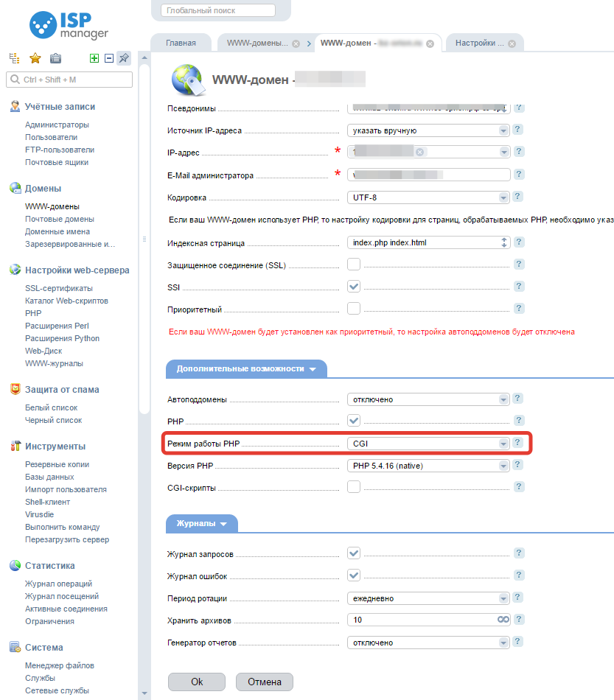
Task: Focus the Глобальный поиск field
Action: pyautogui.click(x=218, y=10)
